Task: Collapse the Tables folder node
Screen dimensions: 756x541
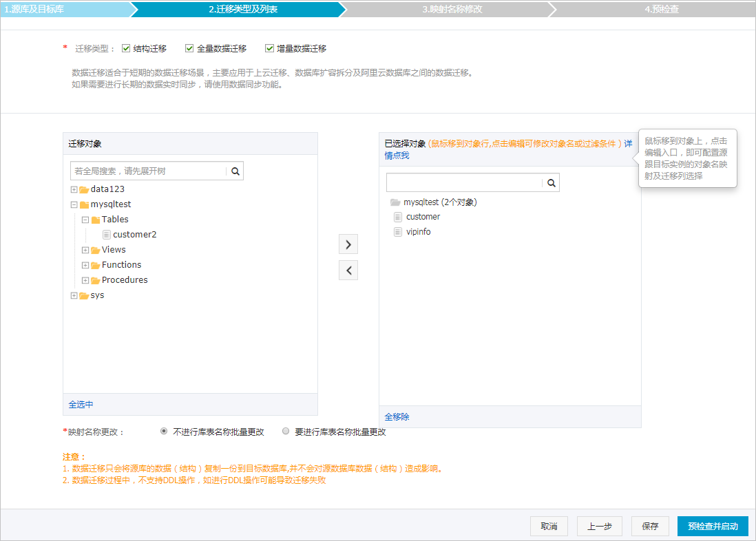Action: tap(85, 220)
